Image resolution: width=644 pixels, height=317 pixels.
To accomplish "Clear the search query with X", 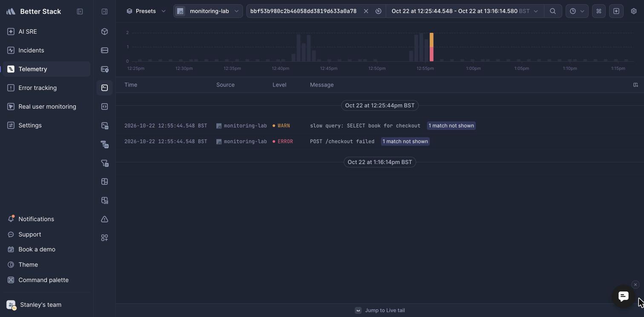I will (366, 11).
